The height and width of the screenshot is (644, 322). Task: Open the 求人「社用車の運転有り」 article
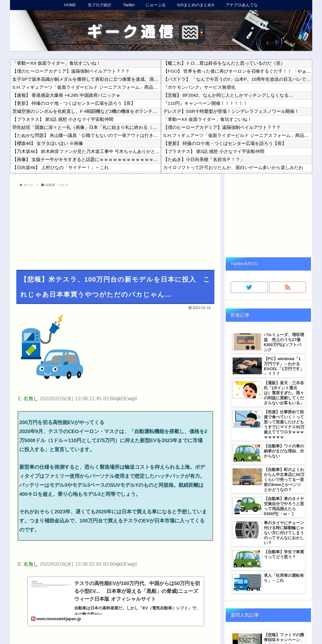268,583
